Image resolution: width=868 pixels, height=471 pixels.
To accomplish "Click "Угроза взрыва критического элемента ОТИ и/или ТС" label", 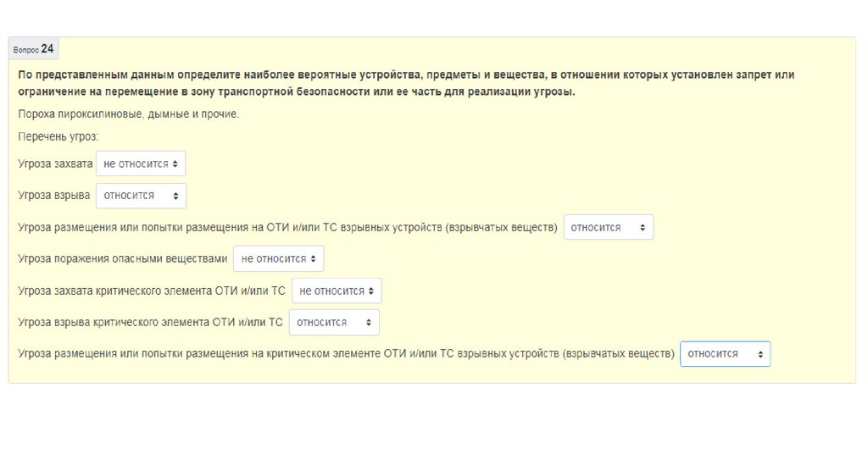I will pyautogui.click(x=150, y=323).
